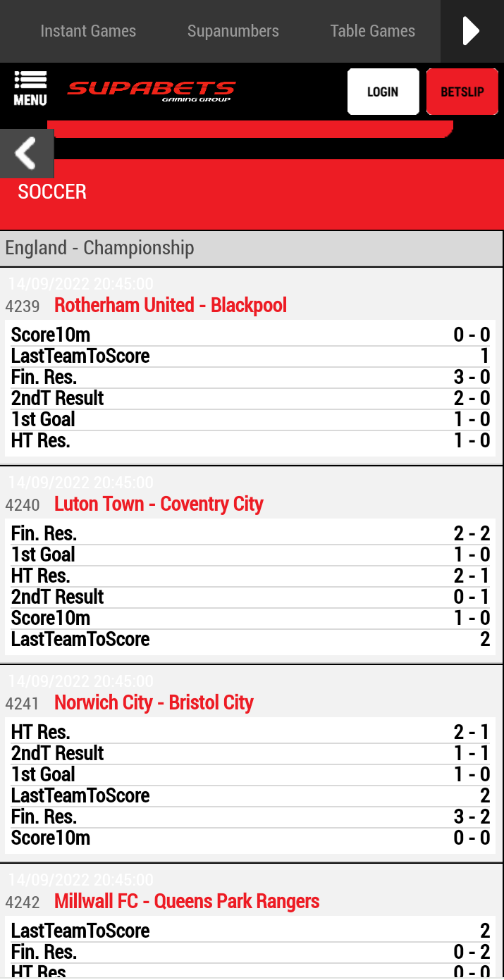This screenshot has width=504, height=980.
Task: Select Norwich City's LastTeamToScore row
Action: 250,795
